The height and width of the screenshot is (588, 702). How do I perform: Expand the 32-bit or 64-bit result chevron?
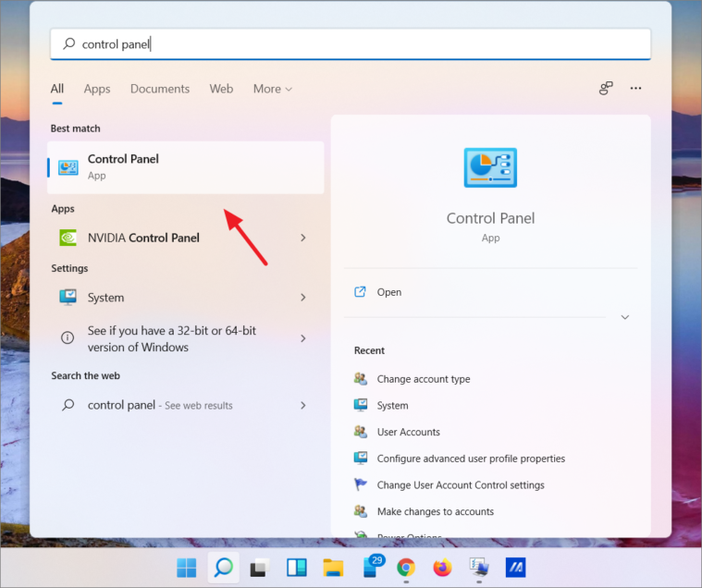click(303, 338)
